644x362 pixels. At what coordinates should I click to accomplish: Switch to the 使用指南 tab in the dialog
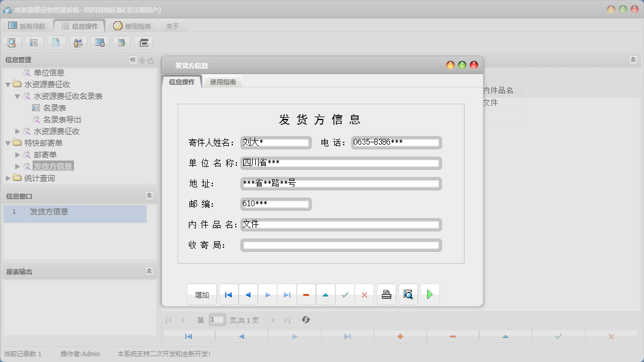pos(223,81)
